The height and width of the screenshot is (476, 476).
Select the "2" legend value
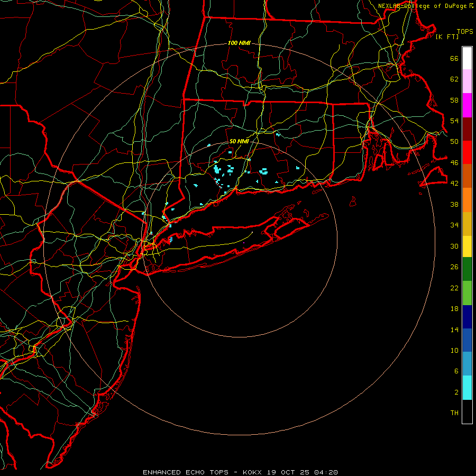(456, 392)
